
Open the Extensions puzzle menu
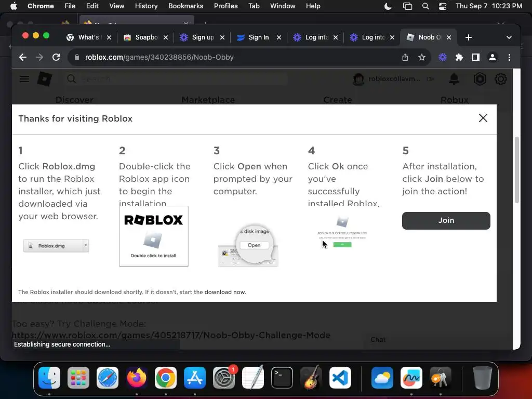(x=459, y=57)
